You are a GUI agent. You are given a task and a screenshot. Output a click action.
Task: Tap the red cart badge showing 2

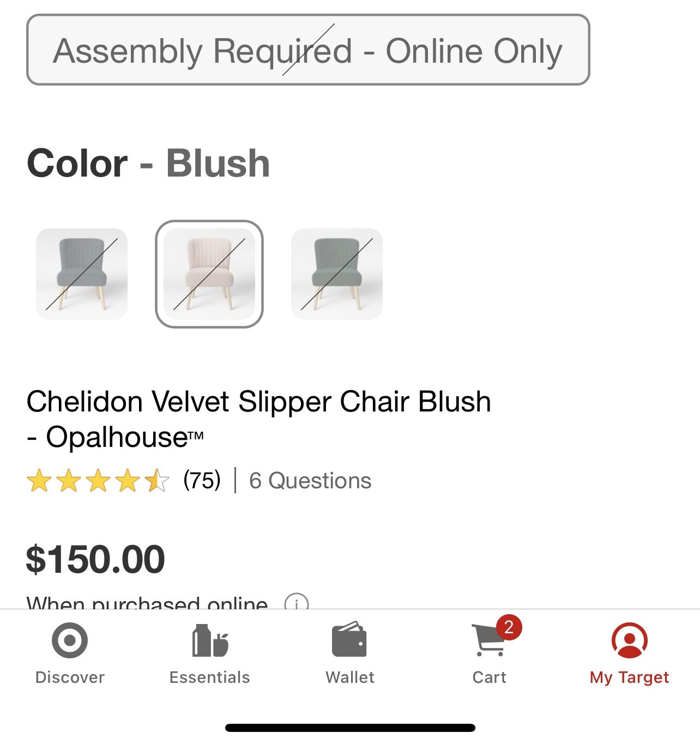(x=509, y=627)
